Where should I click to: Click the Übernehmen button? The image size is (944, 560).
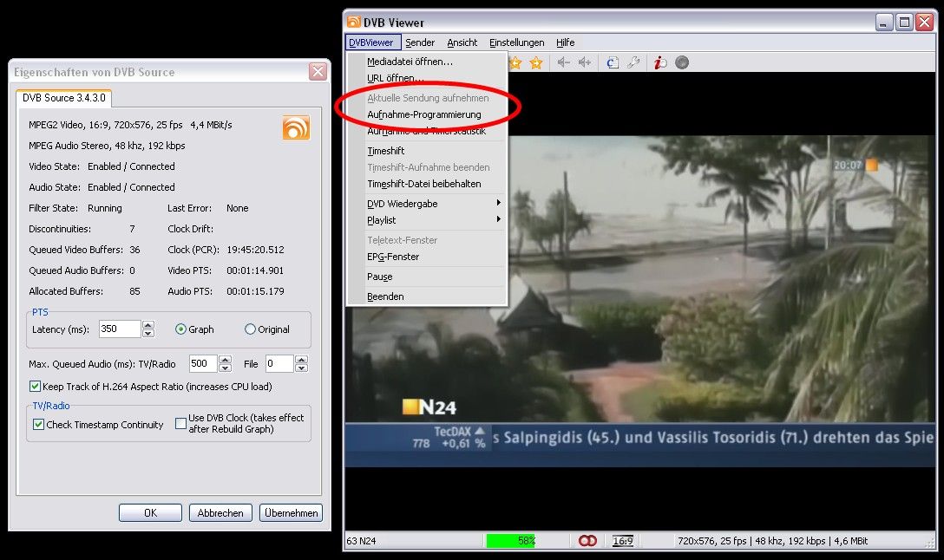coord(290,513)
